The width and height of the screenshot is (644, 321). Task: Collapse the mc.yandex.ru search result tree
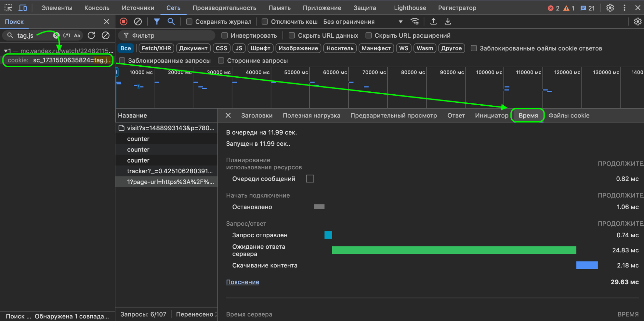6,51
